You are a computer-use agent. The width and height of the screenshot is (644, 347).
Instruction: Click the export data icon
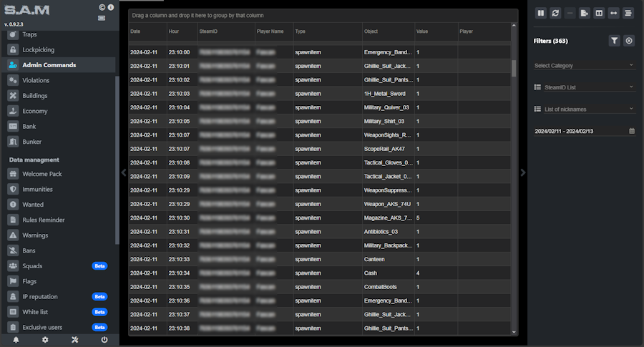[x=585, y=13]
